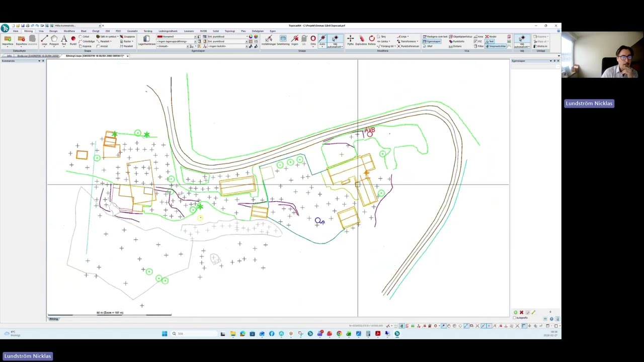Viewport: 644px width, 362px height.
Task: Open Lagerhanterare layer manager
Action: click(x=146, y=40)
